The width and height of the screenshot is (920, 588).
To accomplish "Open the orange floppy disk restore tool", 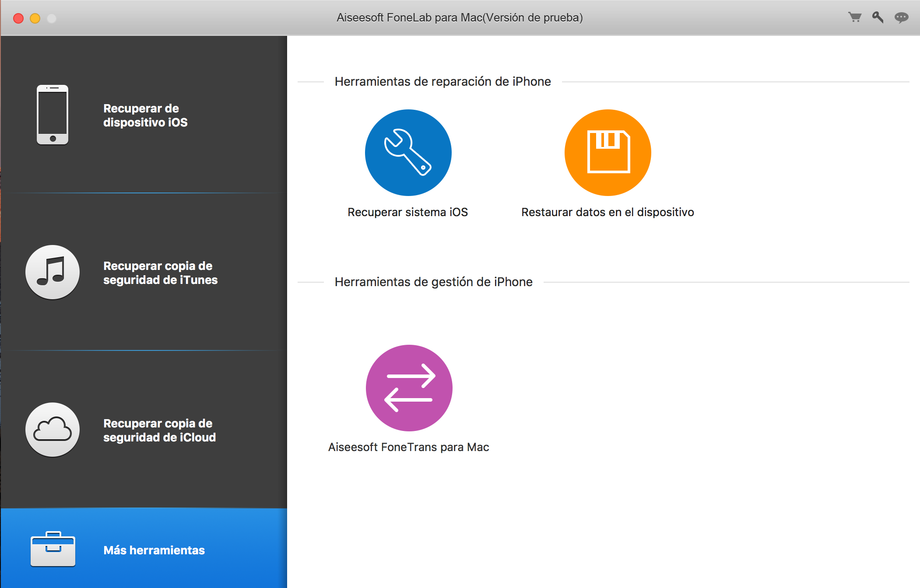I will point(608,153).
